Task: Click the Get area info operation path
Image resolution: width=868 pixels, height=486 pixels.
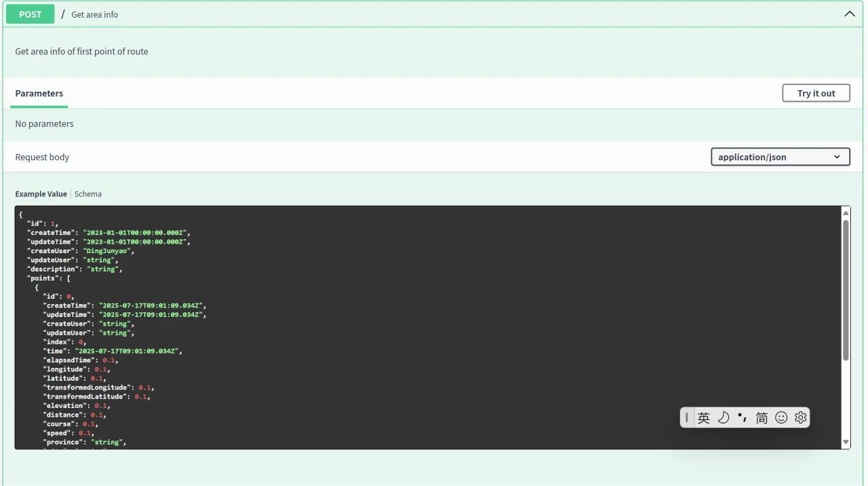Action: pyautogui.click(x=94, y=15)
